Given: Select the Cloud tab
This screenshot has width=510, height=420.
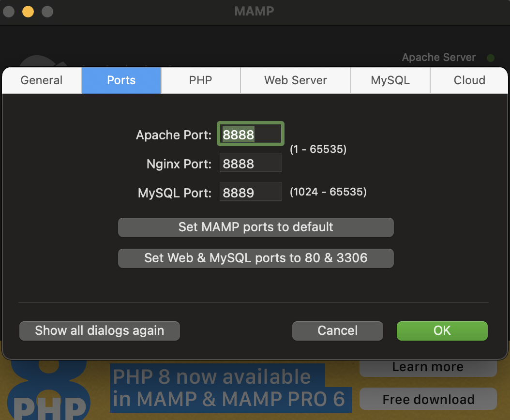Looking at the screenshot, I should [468, 80].
